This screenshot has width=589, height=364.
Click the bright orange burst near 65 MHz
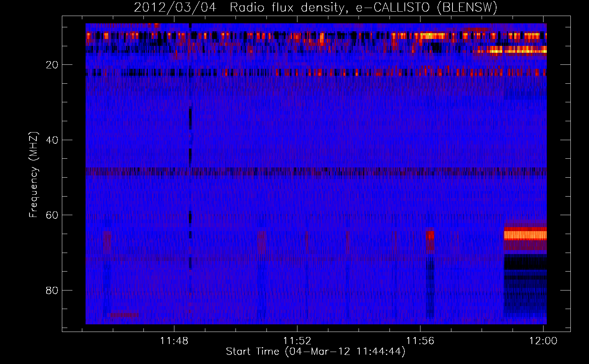525,234
